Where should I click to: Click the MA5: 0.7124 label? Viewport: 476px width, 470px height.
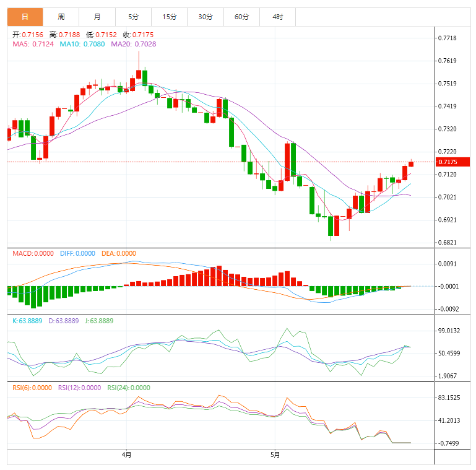[33, 44]
